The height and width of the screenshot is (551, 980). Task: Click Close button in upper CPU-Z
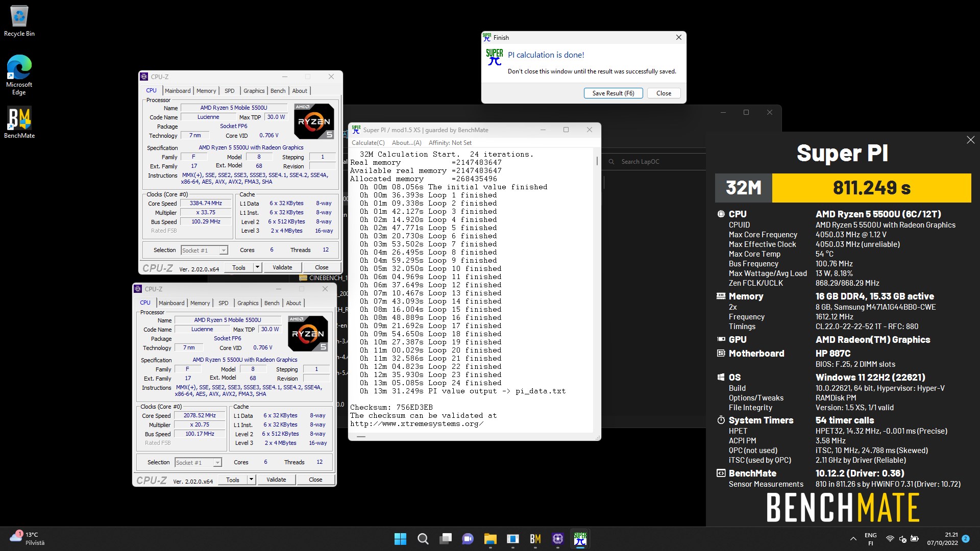coord(322,267)
